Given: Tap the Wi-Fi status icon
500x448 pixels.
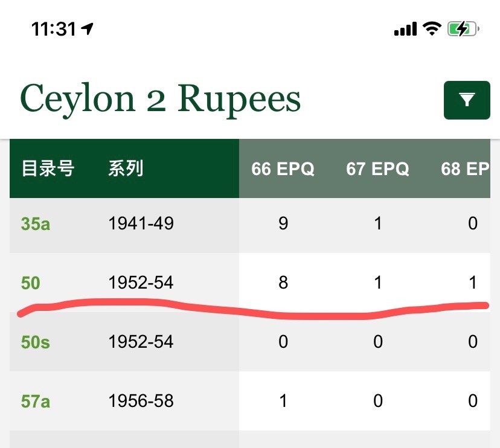Looking at the screenshot, I should click(x=432, y=29).
